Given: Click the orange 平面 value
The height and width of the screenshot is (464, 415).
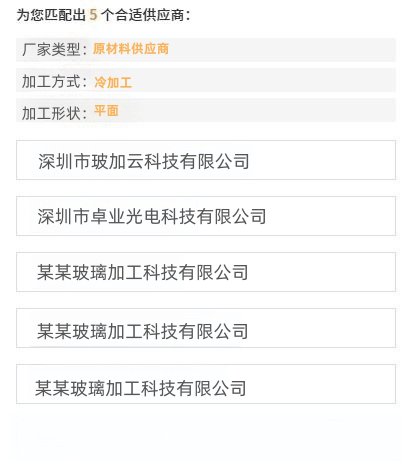Looking at the screenshot, I should (x=106, y=111).
